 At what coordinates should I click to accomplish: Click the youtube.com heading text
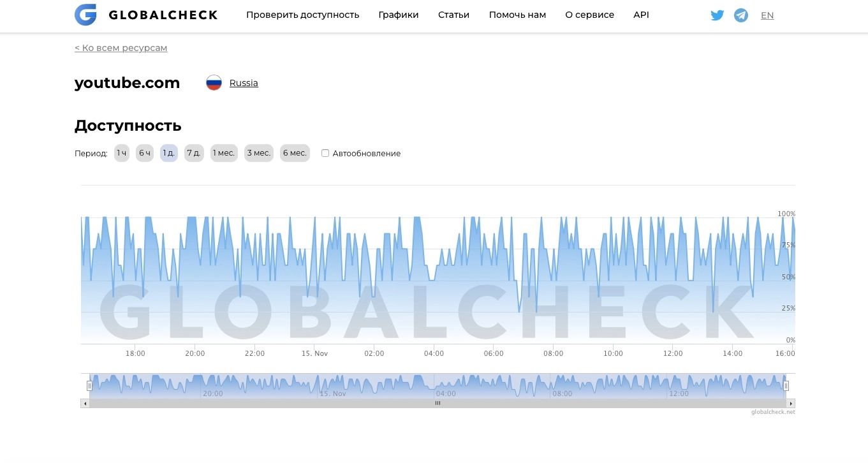coord(127,83)
